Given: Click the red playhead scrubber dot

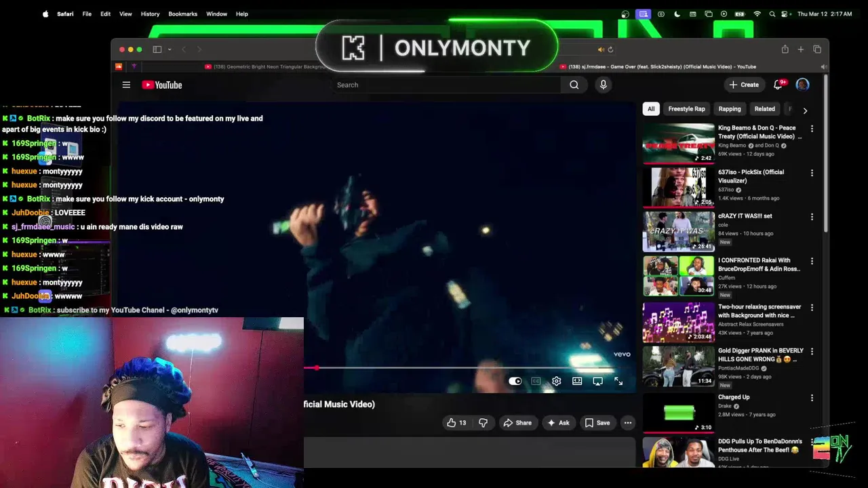Looking at the screenshot, I should [x=317, y=368].
